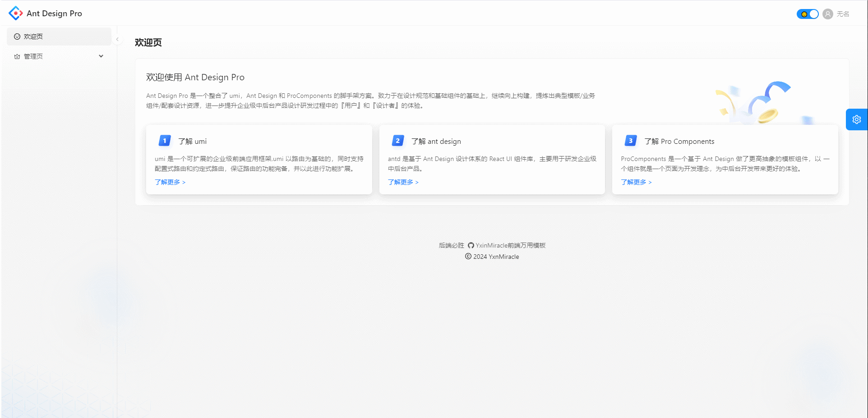Open the 无名 user menu
The height and width of the screenshot is (418, 868).
coord(843,14)
